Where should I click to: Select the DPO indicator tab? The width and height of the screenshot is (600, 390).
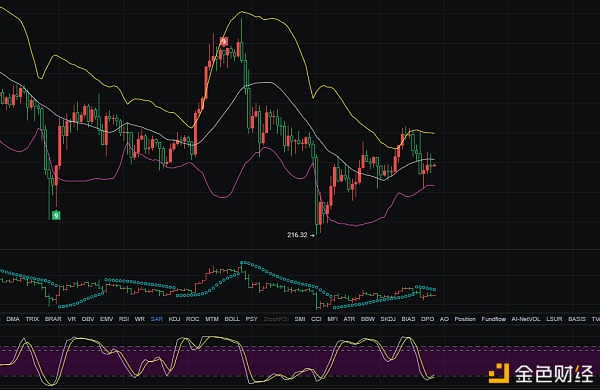tap(427, 319)
